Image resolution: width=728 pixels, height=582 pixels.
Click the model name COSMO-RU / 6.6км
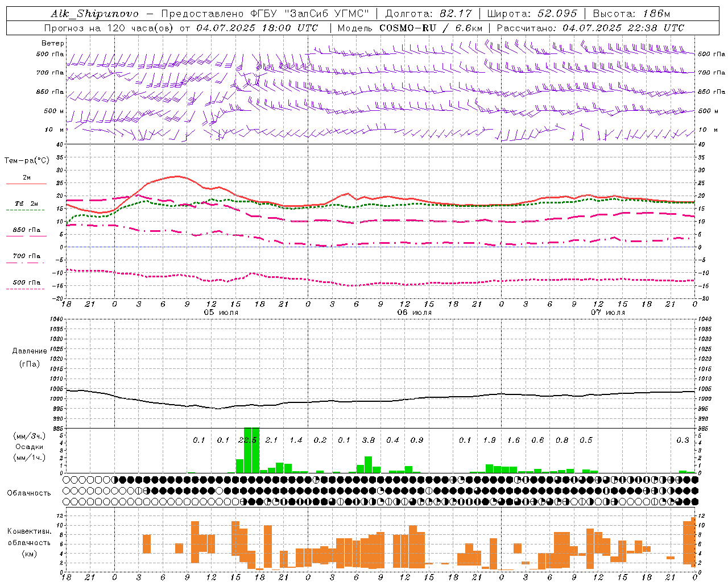click(x=431, y=28)
